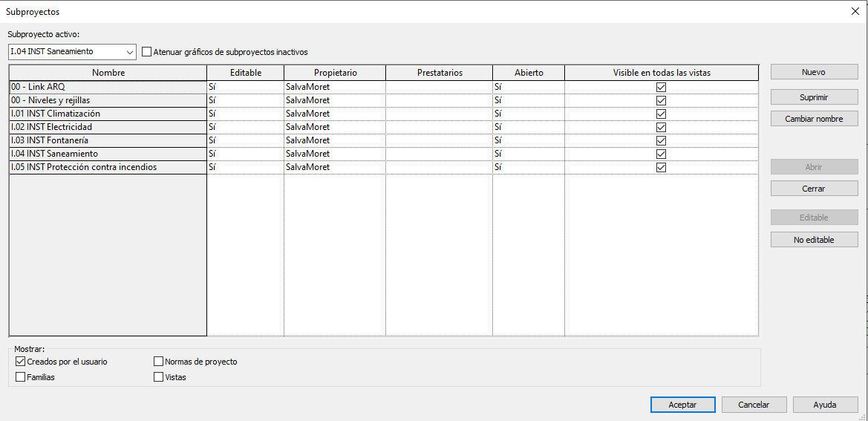
Task: Click Cambiar nombre button
Action: point(814,119)
